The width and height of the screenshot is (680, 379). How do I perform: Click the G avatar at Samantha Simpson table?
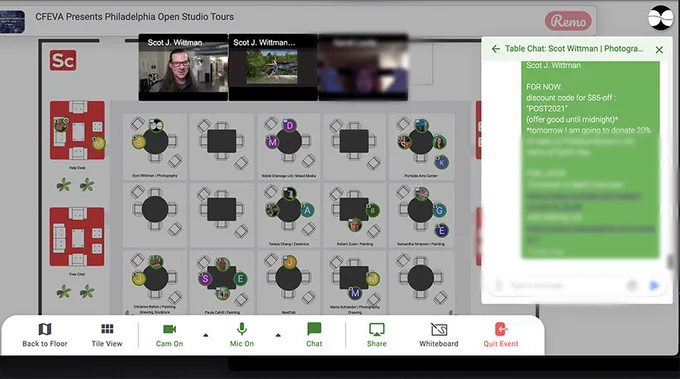point(439,211)
